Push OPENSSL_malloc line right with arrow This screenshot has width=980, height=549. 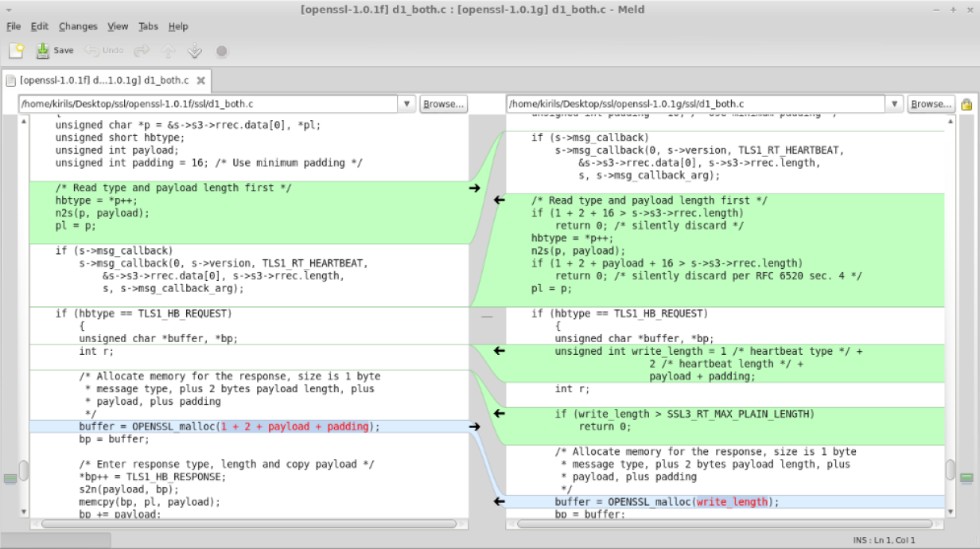click(x=475, y=426)
